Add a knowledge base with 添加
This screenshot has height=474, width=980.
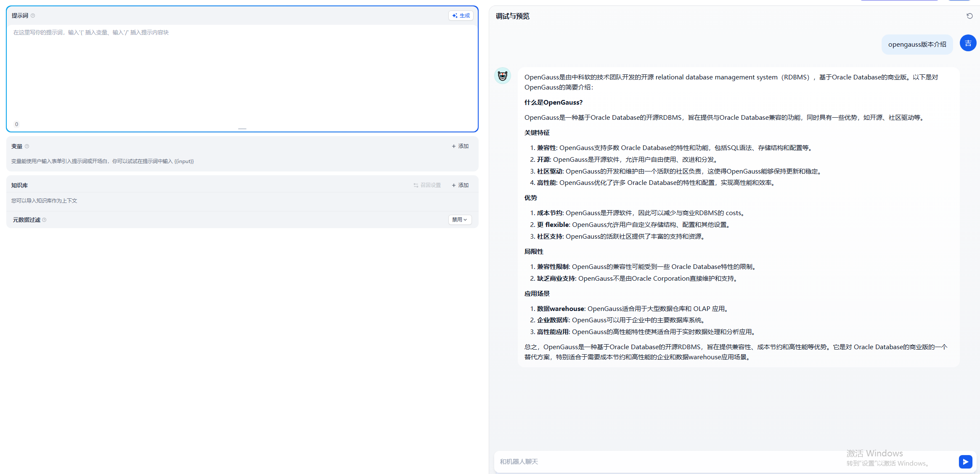point(460,185)
